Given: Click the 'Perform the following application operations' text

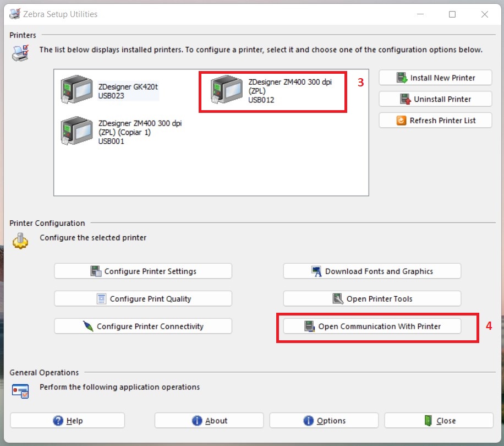Looking at the screenshot, I should [x=119, y=387].
